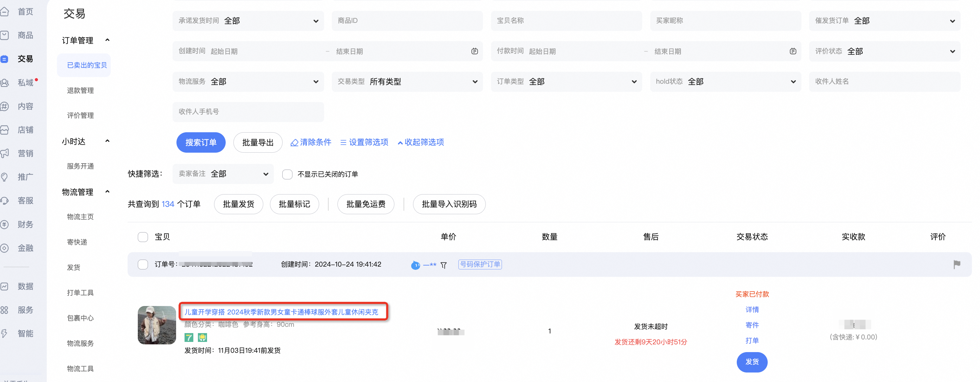The width and height of the screenshot is (980, 382).
Task: Open the 推广 lightbulb icon
Action: tap(5, 177)
